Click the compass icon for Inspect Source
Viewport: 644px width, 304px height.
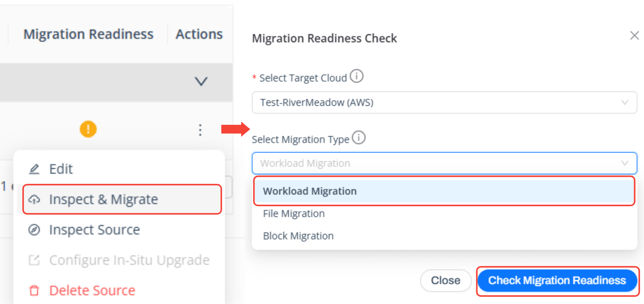tap(34, 230)
